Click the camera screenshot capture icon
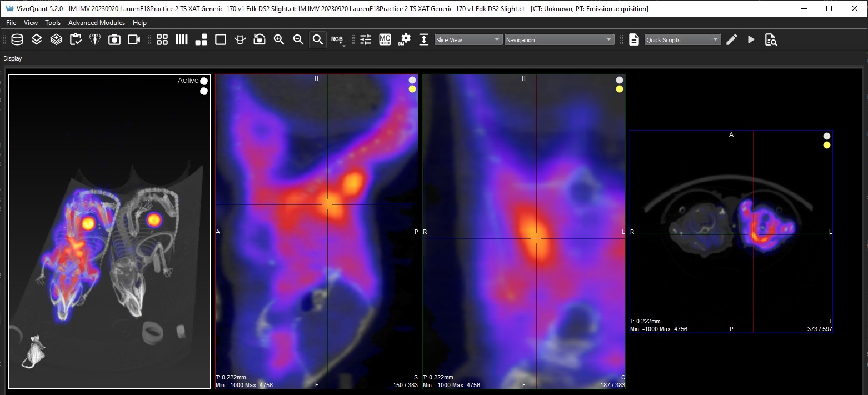 114,39
